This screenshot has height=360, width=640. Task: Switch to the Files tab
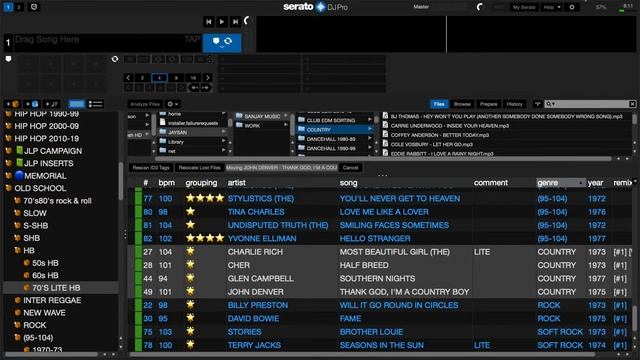point(439,104)
